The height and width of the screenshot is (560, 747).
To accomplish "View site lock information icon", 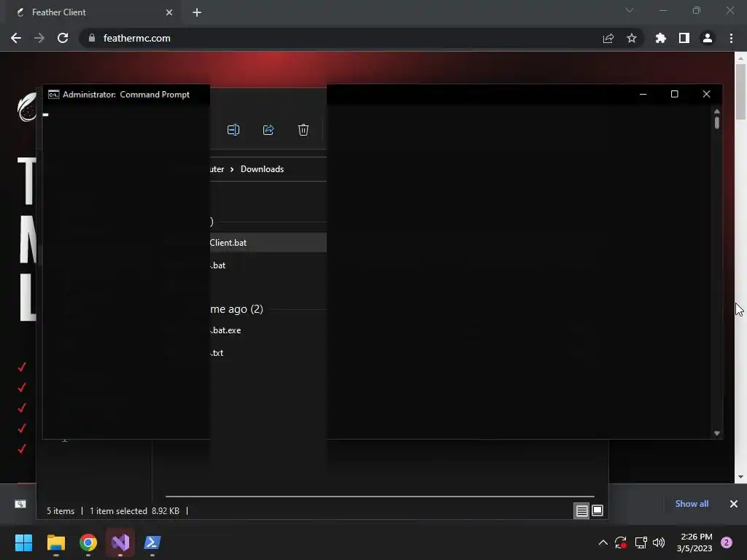I will 91,38.
